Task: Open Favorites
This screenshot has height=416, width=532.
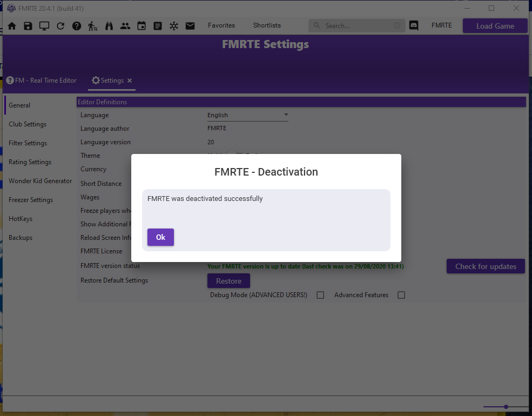Action: click(x=221, y=25)
